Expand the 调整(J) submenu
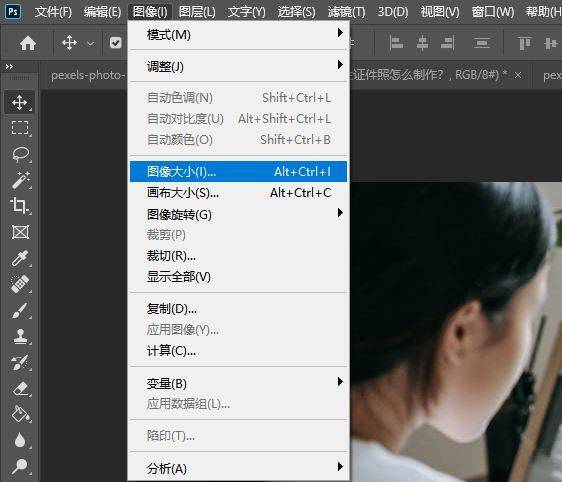The height and width of the screenshot is (482, 562). point(238,66)
